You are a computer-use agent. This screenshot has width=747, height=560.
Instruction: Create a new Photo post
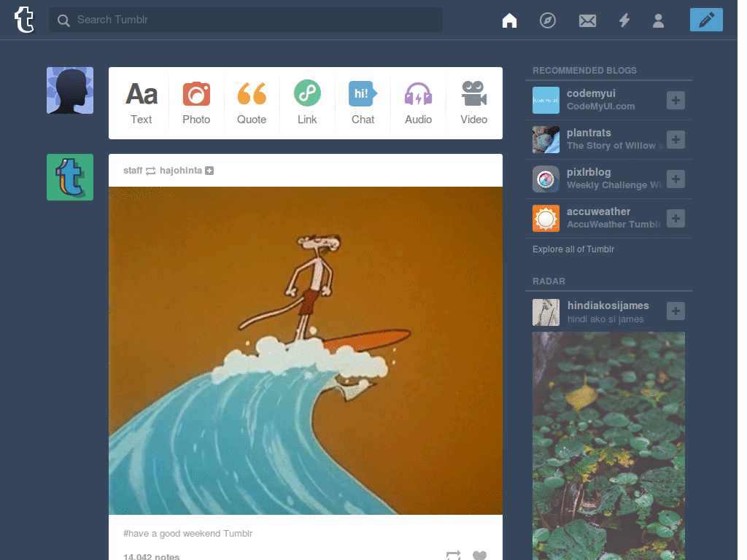196,103
